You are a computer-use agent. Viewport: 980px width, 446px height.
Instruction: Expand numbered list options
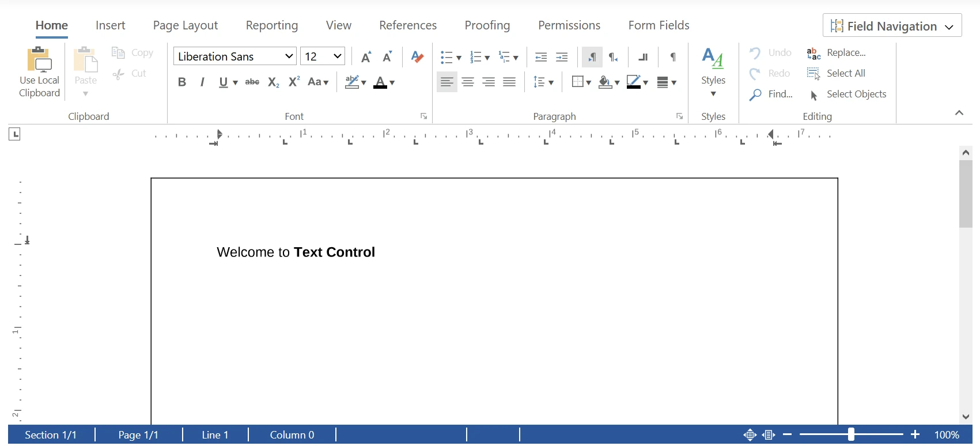(487, 58)
